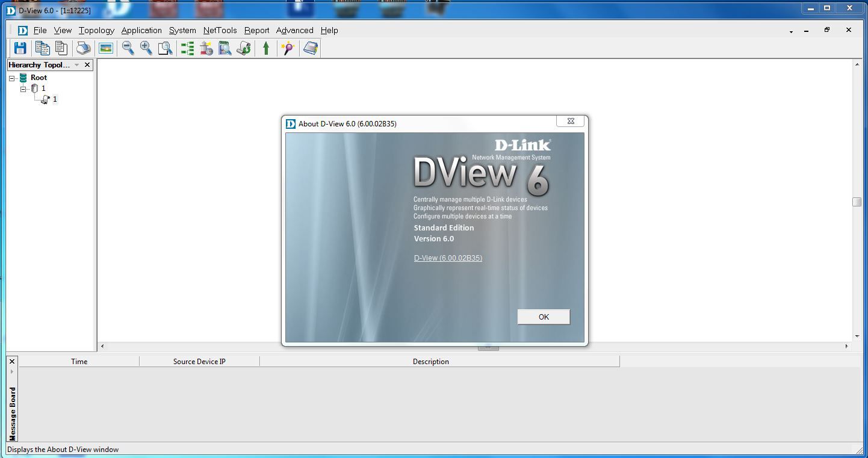Screen dimensions: 868x458
Task: Open the Help menu
Action: [x=329, y=30]
